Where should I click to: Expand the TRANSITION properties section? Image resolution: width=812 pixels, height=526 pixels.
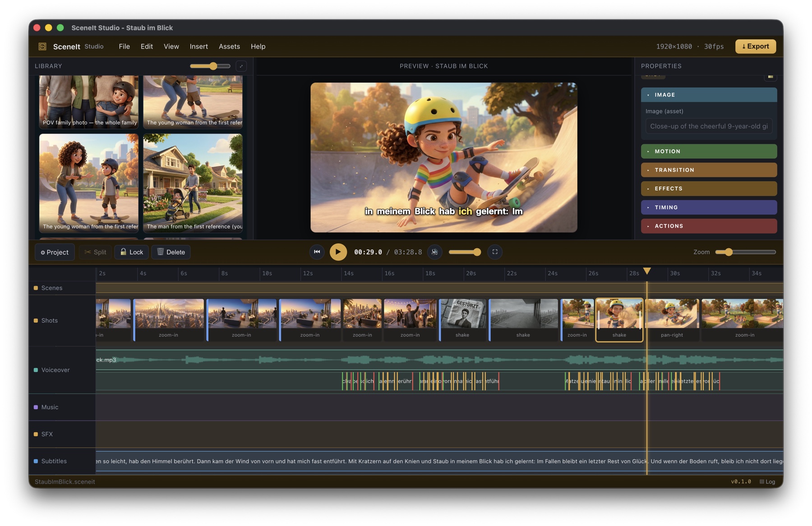point(709,170)
